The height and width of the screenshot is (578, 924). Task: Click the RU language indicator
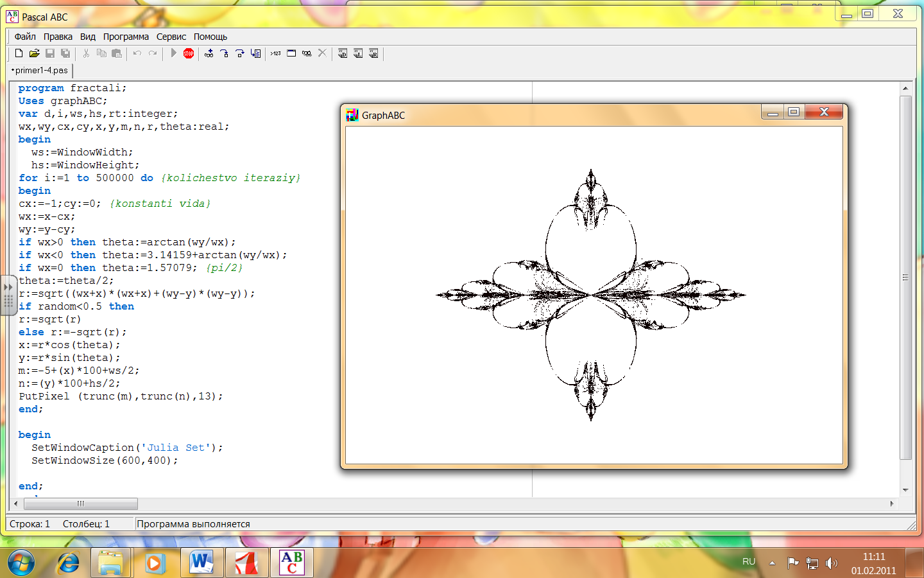(748, 562)
